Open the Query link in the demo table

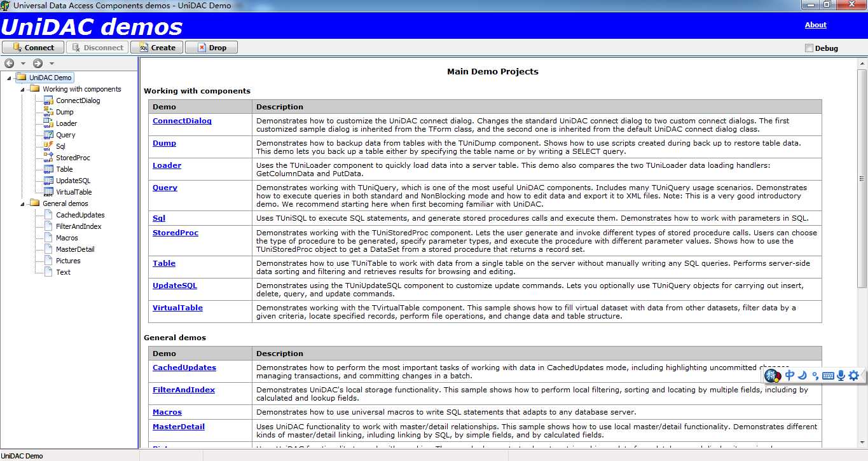pos(165,188)
